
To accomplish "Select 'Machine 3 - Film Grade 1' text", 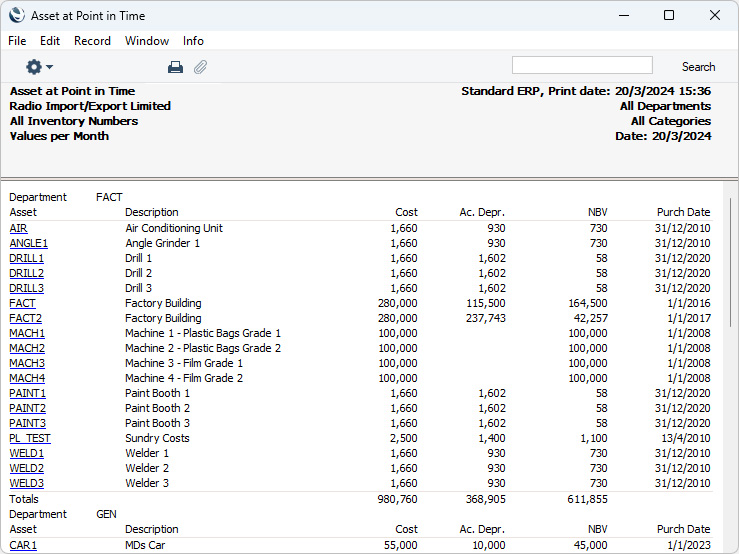I will point(184,364).
